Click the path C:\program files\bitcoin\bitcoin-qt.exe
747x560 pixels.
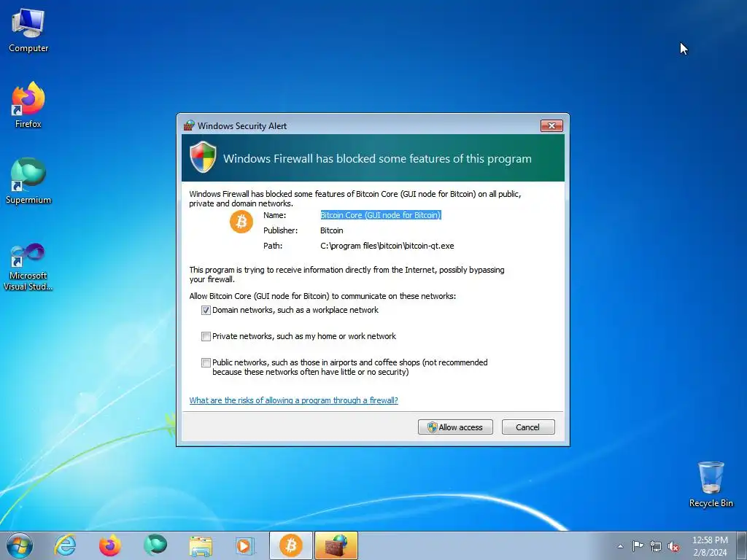[387, 246]
